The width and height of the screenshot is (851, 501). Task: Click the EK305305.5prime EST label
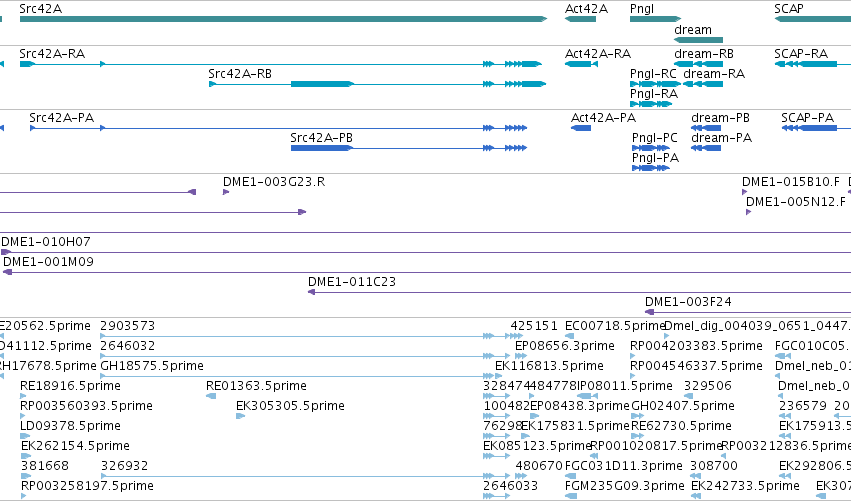click(x=290, y=406)
